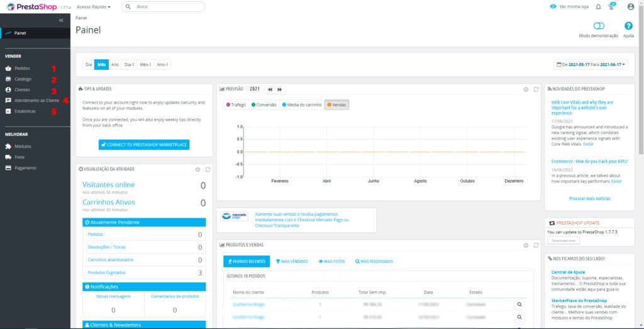This screenshot has width=644, height=329.
Task: Collapse the sidebar with double-chevron icon
Action: [x=61, y=20]
